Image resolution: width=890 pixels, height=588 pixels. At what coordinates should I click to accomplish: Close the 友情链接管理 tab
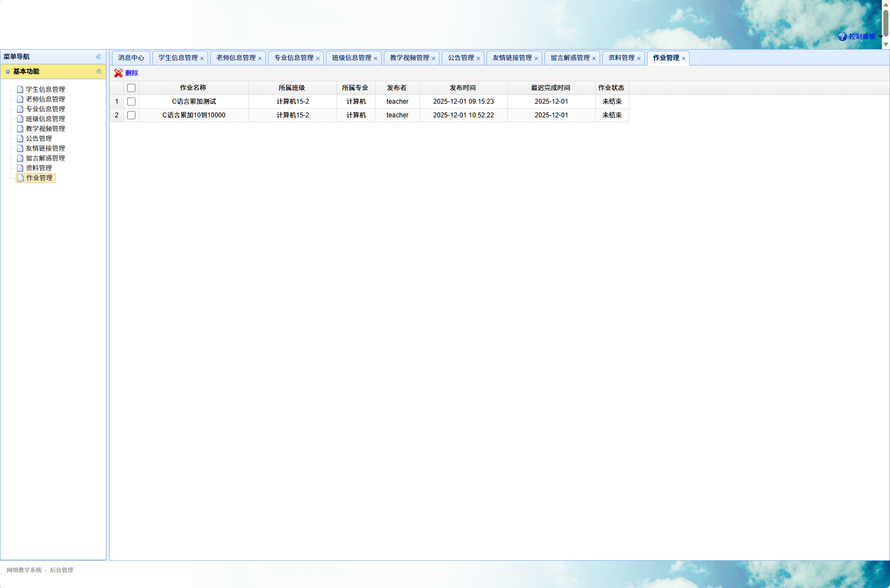point(536,58)
